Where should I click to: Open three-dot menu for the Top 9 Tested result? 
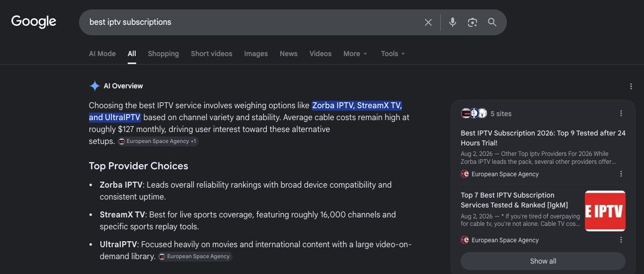621,174
